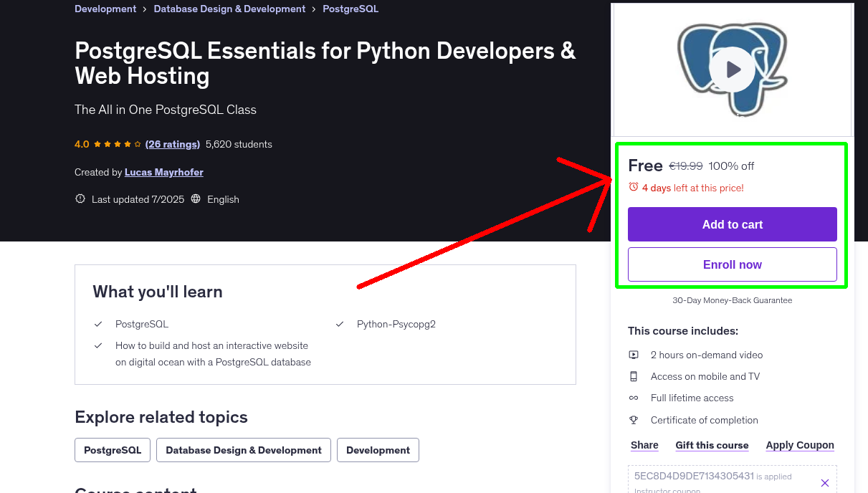
Task: Remove the applied coupon with X icon
Action: pos(824,483)
